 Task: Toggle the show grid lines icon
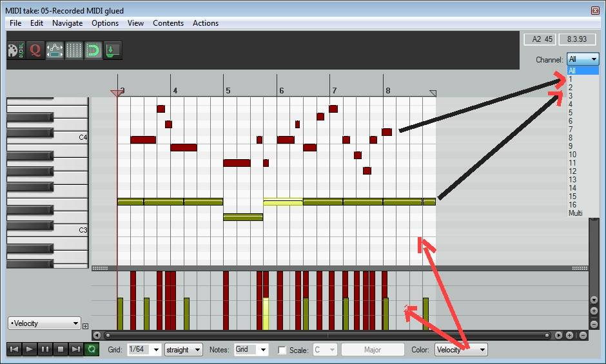click(74, 50)
